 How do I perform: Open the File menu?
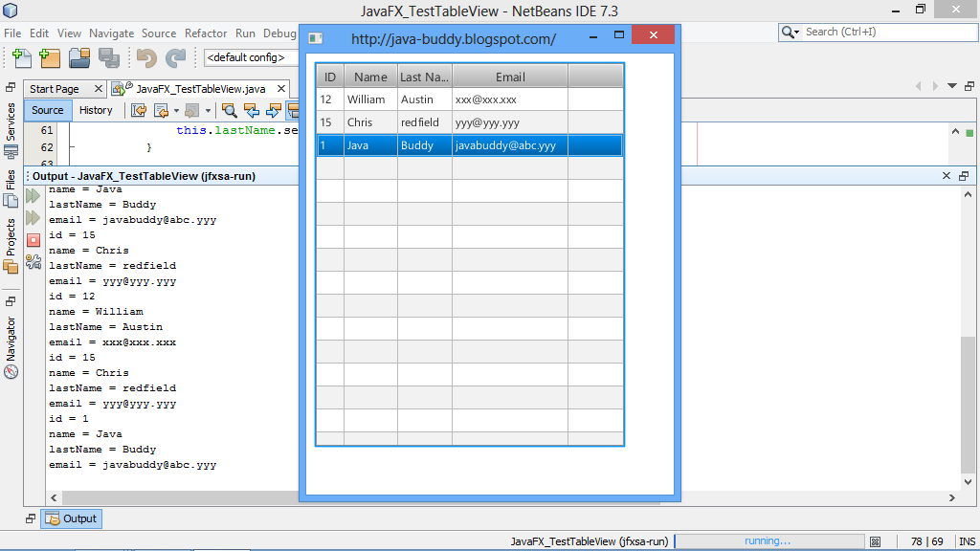pos(12,33)
